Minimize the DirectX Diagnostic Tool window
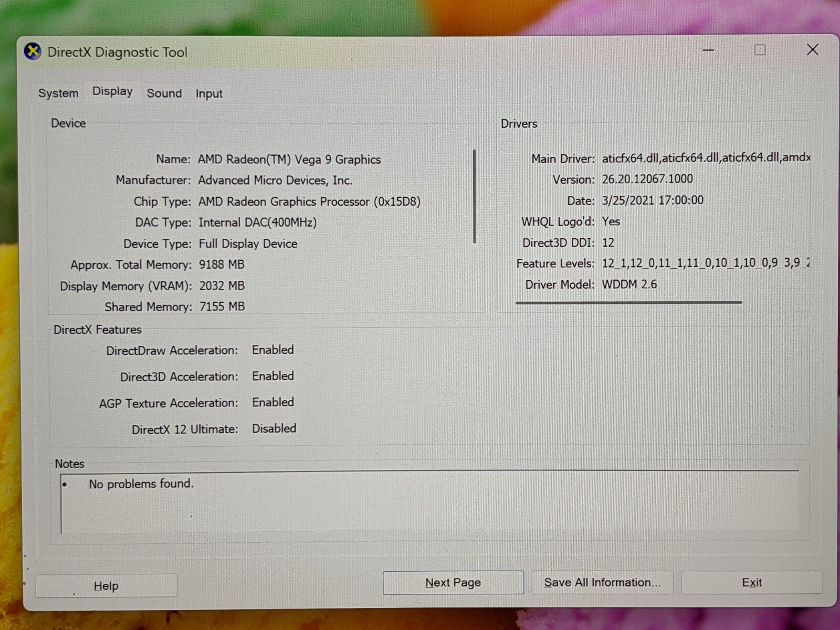This screenshot has width=840, height=630. (708, 50)
